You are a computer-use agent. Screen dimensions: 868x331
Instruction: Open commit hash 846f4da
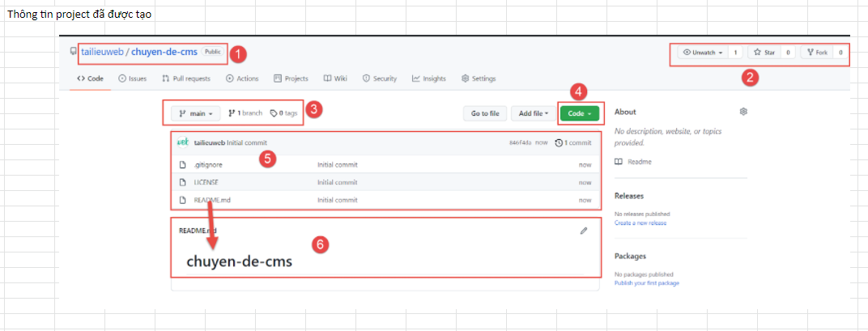point(521,142)
